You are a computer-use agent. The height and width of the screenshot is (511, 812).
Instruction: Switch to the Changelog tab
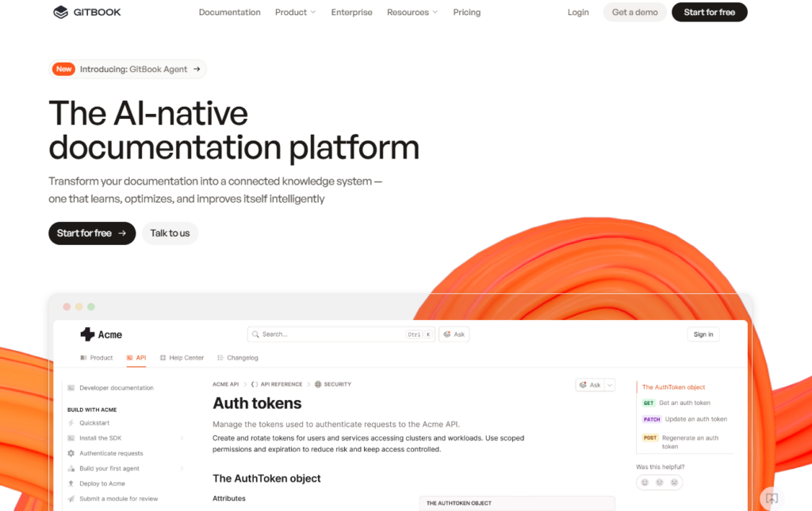238,358
